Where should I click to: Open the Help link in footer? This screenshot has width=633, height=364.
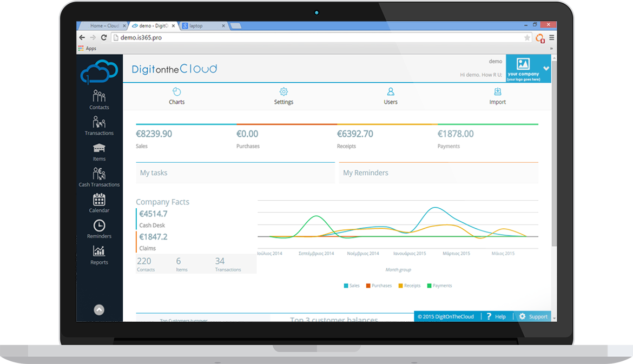[x=500, y=317]
